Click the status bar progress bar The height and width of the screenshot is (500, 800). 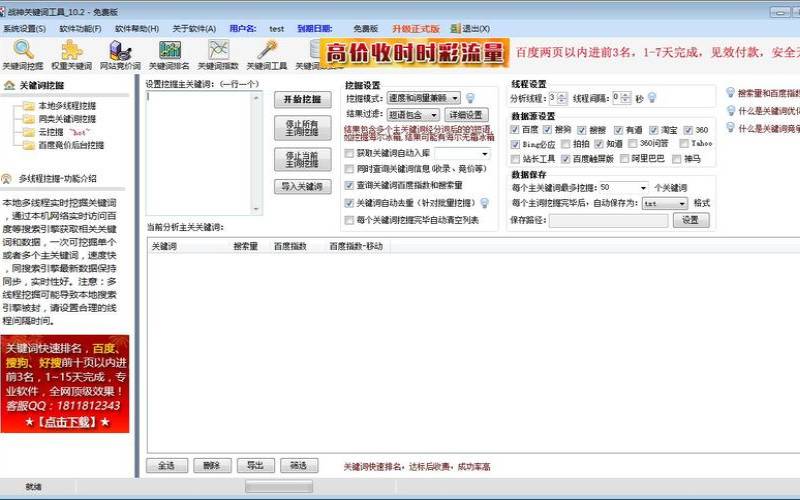coord(279,487)
